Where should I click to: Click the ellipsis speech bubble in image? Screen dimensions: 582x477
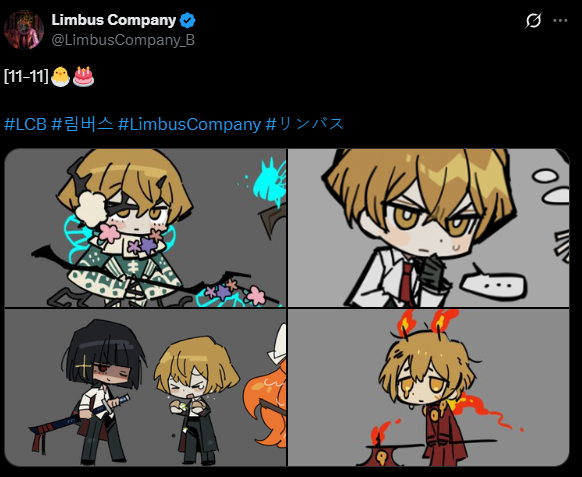[494, 285]
